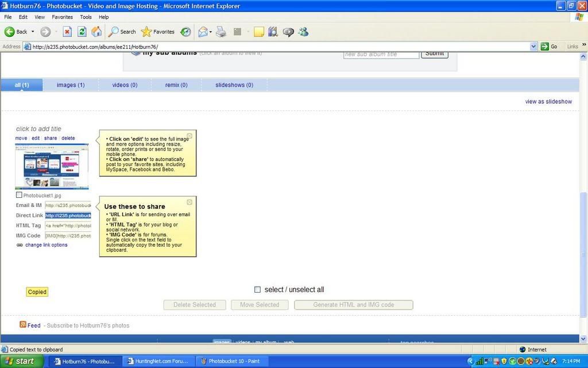Open the Photobucket1.jpg image thumbnail
Image resolution: width=588 pixels, height=368 pixels.
52,166
